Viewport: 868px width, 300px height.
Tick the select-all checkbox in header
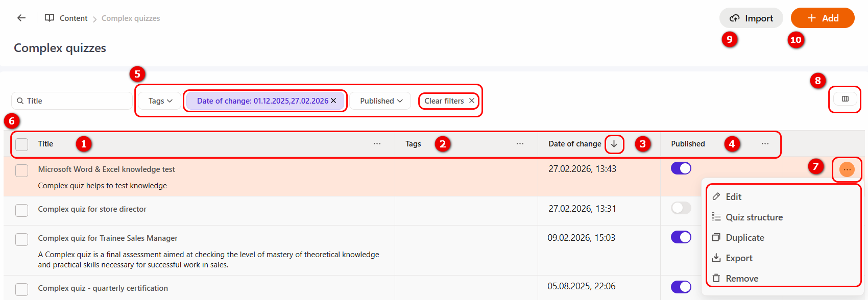(21, 144)
